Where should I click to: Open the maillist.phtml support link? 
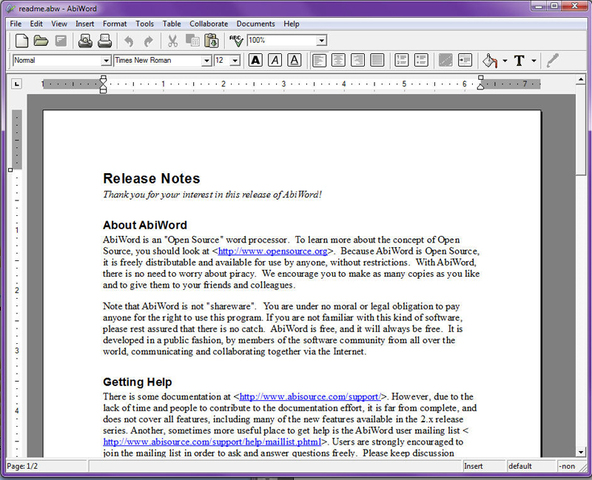click(x=212, y=442)
